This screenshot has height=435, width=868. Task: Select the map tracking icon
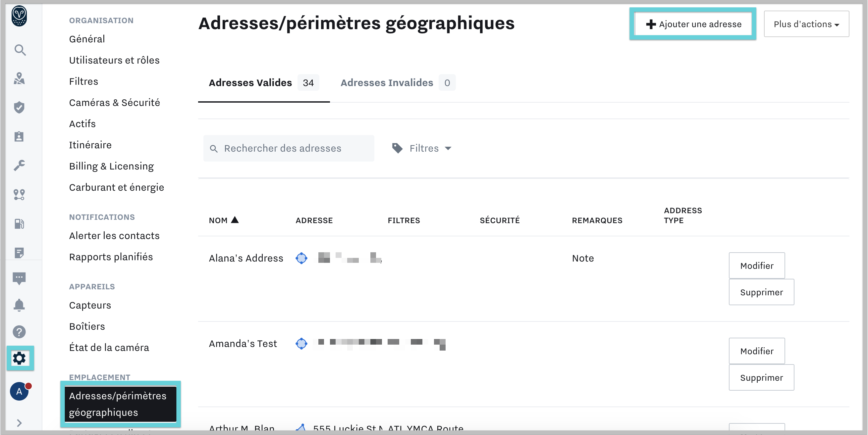(x=20, y=79)
